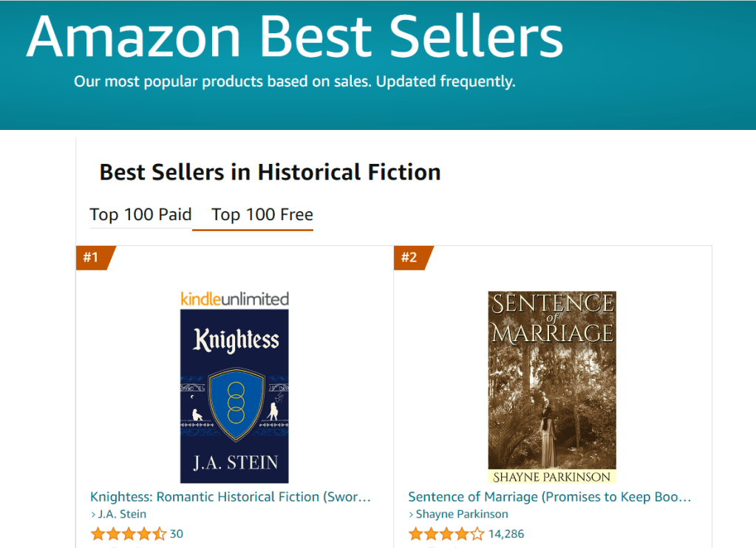Click the star rating under Shayne Parkinson

446,534
